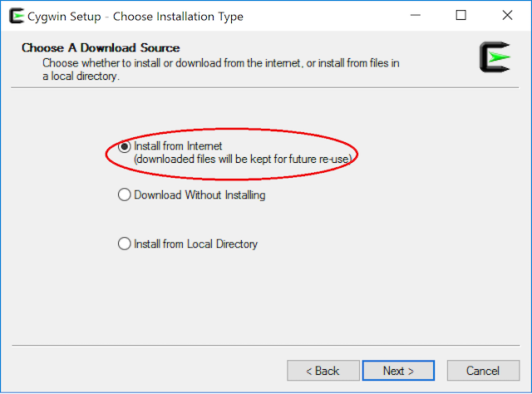Click the Download Without Installing label text
The image size is (532, 394).
coord(199,195)
